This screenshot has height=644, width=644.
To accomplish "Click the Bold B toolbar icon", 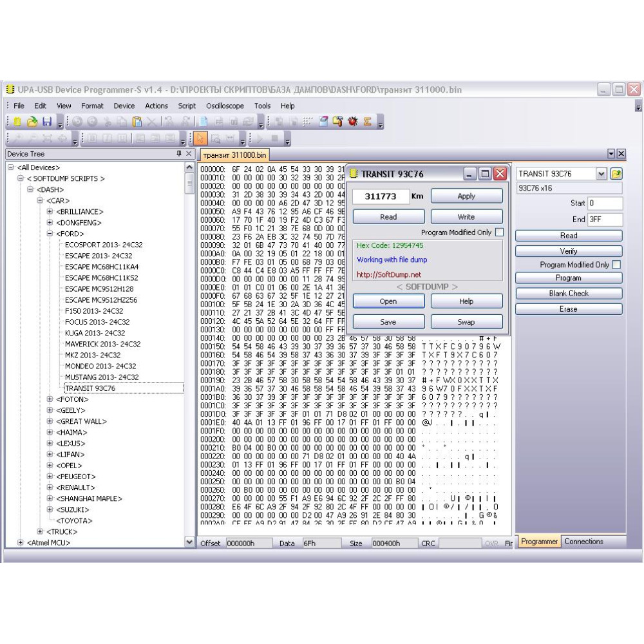I will click(92, 138).
